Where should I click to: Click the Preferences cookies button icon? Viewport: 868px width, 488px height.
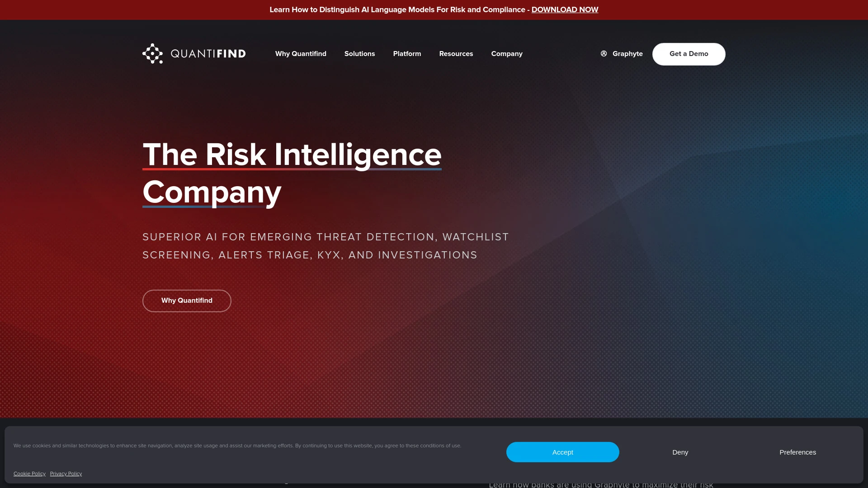[797, 452]
